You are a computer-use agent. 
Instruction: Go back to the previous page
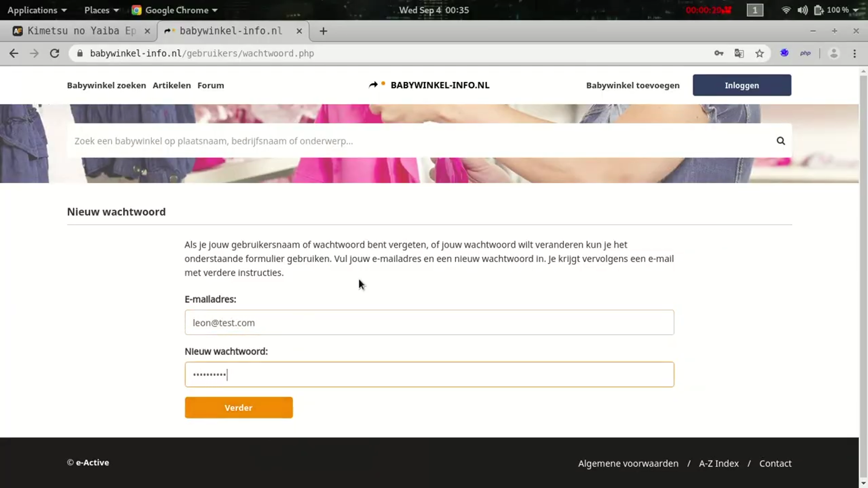point(14,53)
